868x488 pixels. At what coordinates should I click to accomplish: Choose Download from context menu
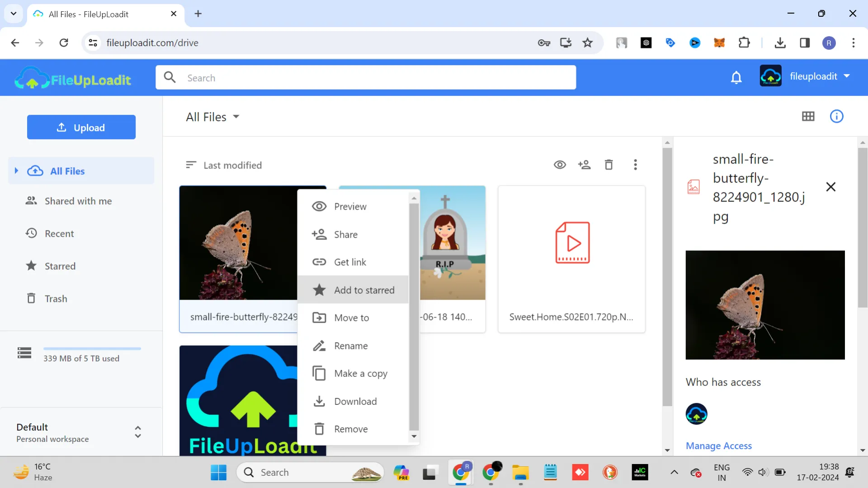[x=353, y=402]
